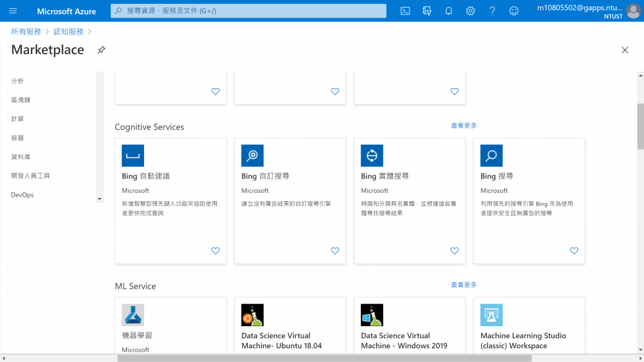Select the 開發人員工具 category
Screen dimensions: 644x362
30,176
